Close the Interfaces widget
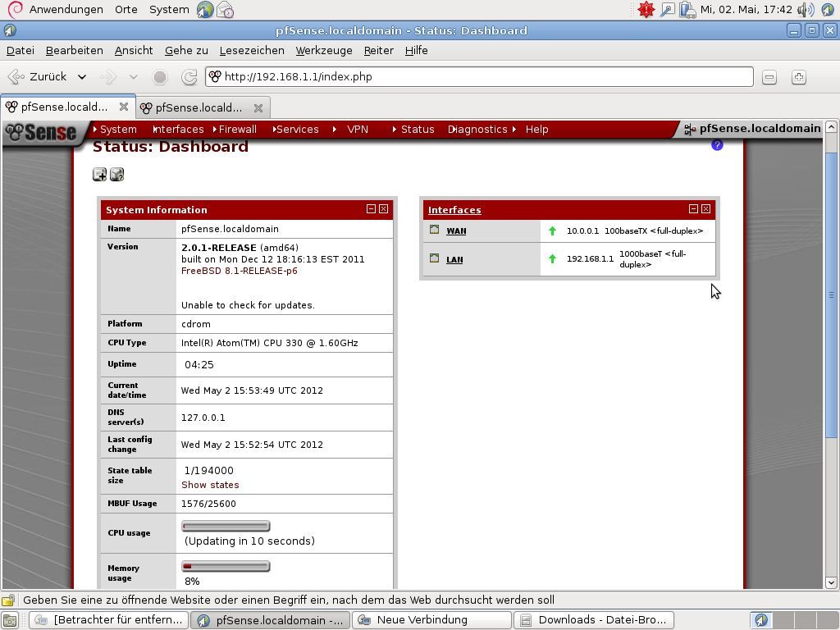Viewport: 840px width, 630px height. pyautogui.click(x=706, y=209)
